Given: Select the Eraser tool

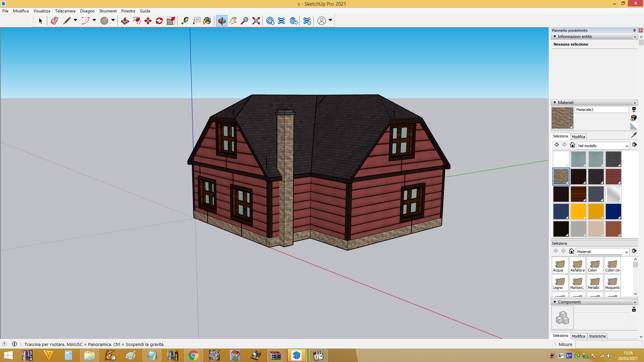Looking at the screenshot, I should click(x=54, y=21).
